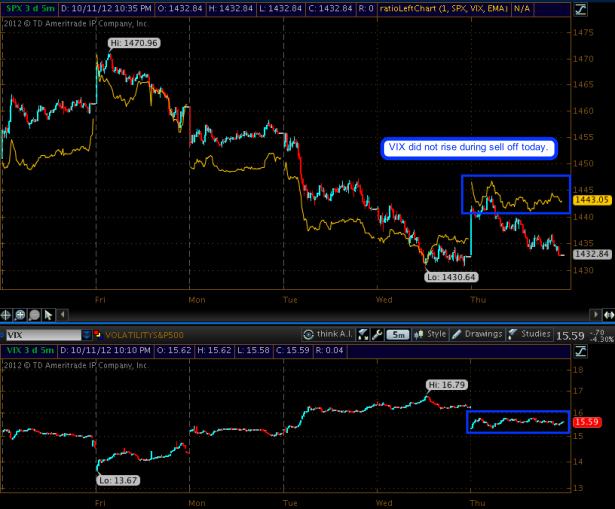Open the Drawings menu
This screenshot has height=509, width=615.
tap(477, 334)
